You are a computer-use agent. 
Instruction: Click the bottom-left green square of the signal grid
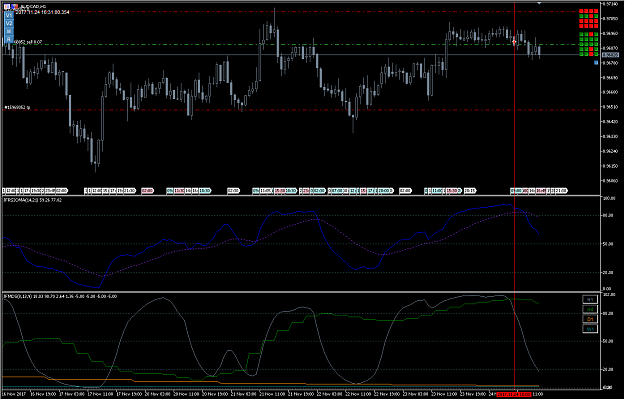tap(581, 54)
